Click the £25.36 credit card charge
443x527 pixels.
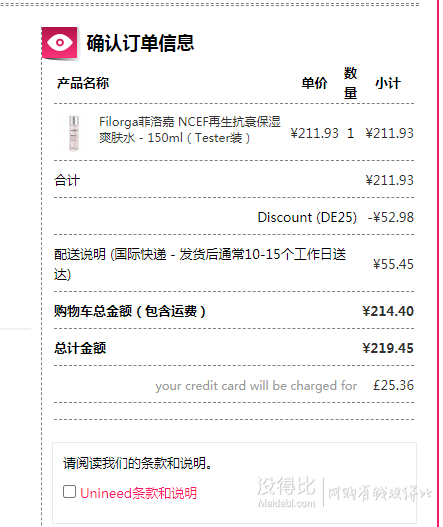pos(393,385)
